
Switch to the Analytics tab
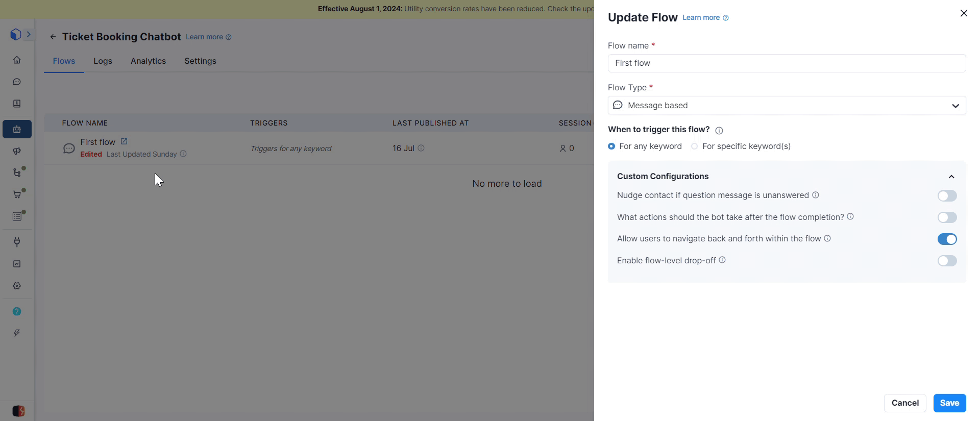pyautogui.click(x=148, y=61)
